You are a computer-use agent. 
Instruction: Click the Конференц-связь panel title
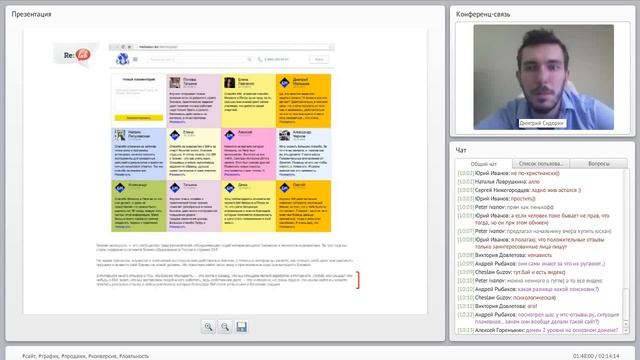pos(483,14)
